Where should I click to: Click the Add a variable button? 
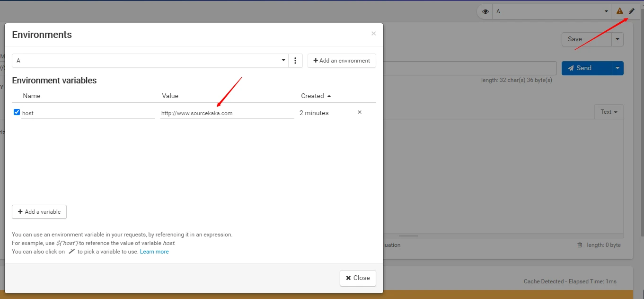point(39,212)
